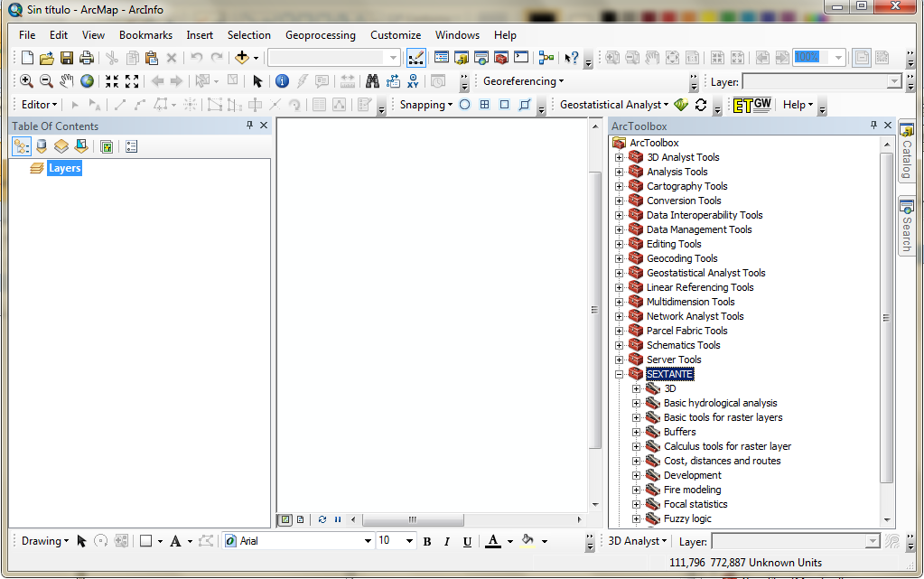List by Drawing Order in Table Of Contents
Screen dimensions: 924x579
click(x=21, y=146)
